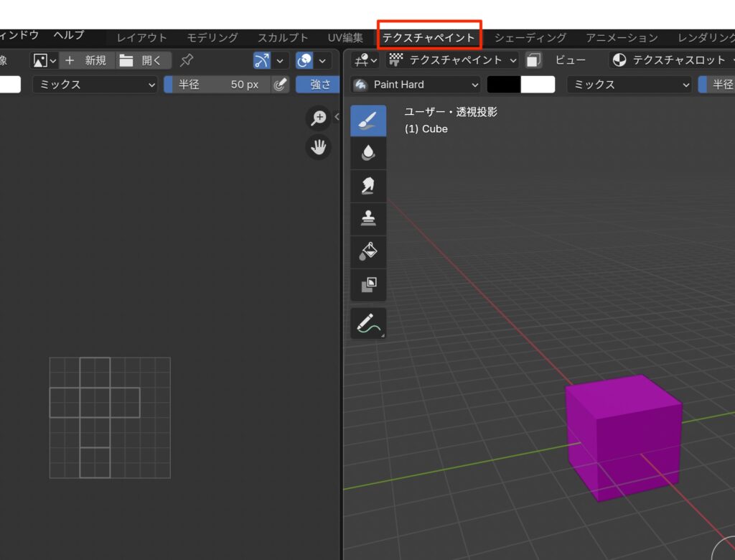Switch to the シェーディング workspace tab
Screen dimensions: 735x560
coord(530,37)
